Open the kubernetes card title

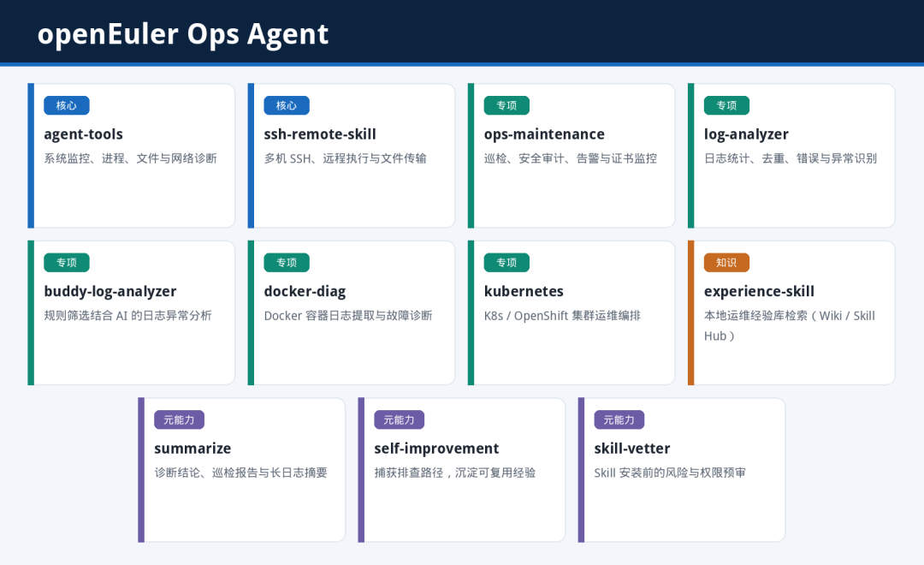pos(524,291)
